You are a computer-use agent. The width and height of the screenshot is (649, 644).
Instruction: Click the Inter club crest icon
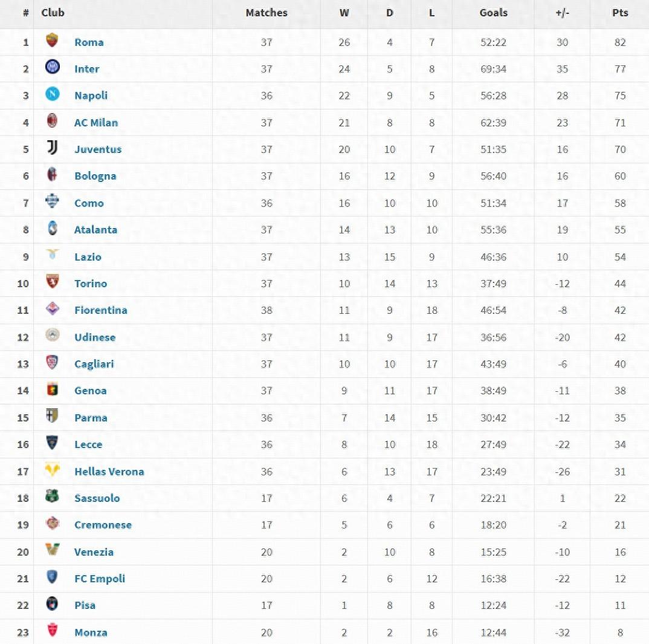[x=53, y=68]
